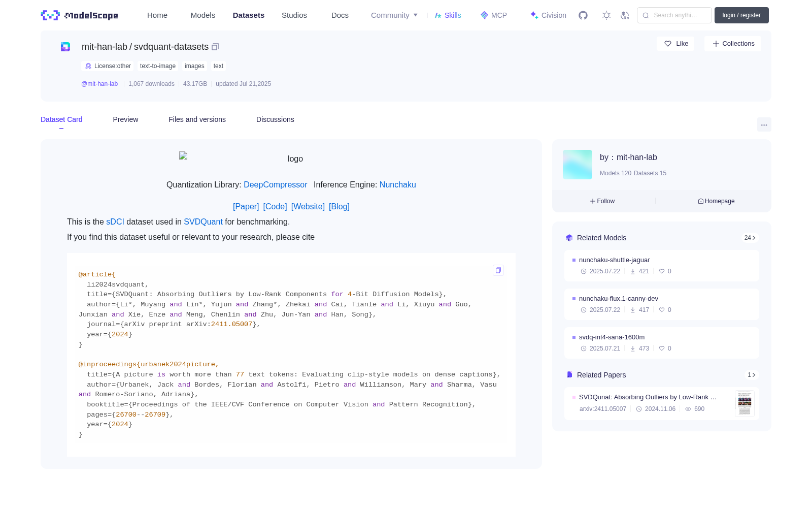Image resolution: width=812 pixels, height=508 pixels.
Task: Click the License:other tag
Action: point(108,66)
